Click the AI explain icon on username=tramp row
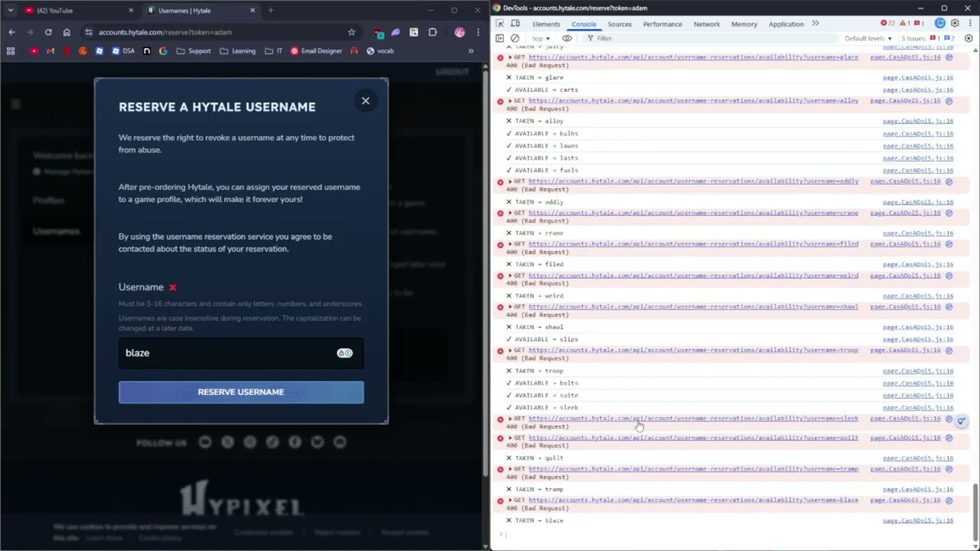The height and width of the screenshot is (551, 980). (x=949, y=469)
